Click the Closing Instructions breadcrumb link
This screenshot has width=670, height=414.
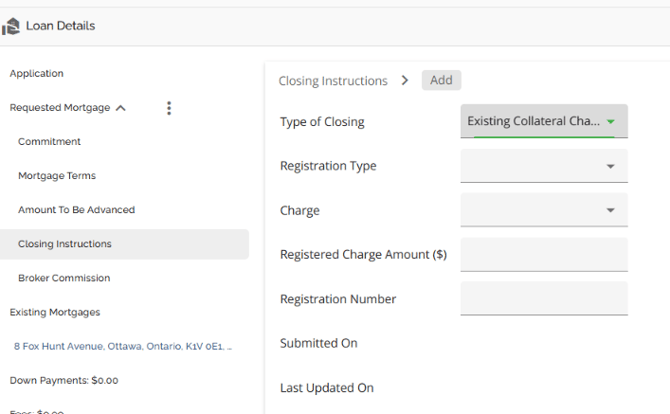point(332,81)
